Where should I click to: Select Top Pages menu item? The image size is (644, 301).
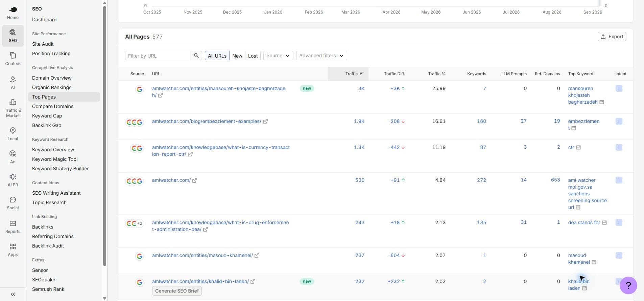(64, 97)
